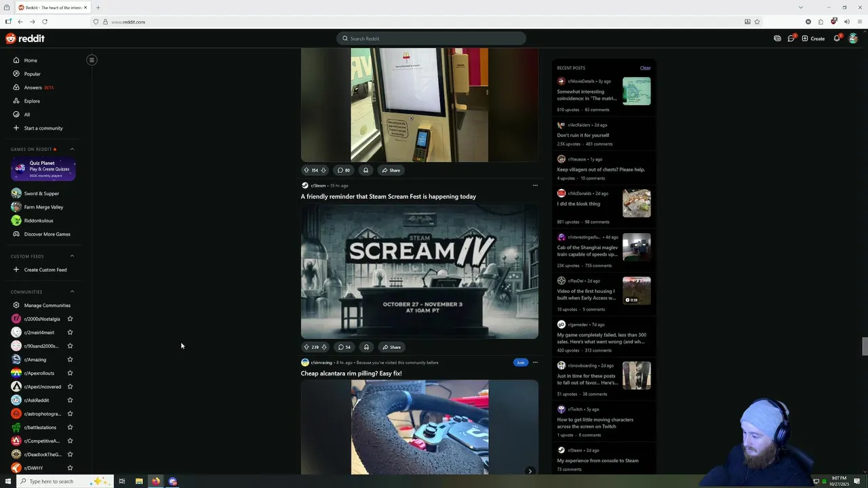Open the Firefox hamburger application menu
The image size is (868, 488).
pyautogui.click(x=859, y=22)
